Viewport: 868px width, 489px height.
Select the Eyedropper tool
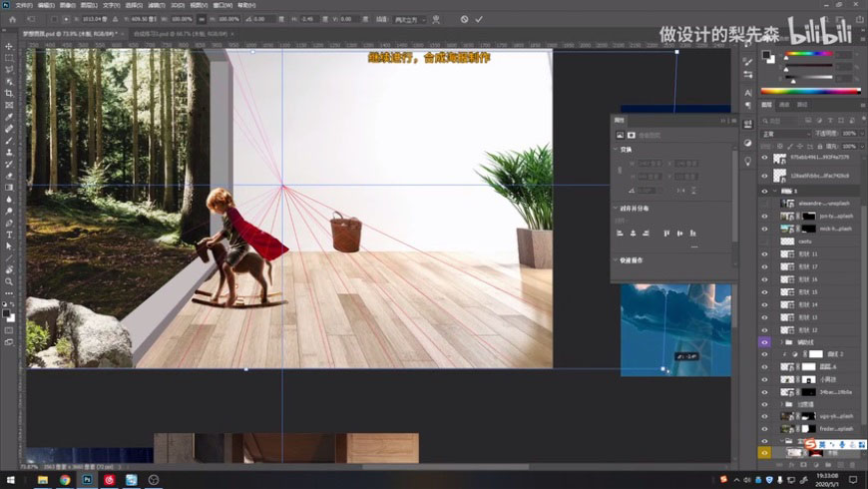(9, 117)
